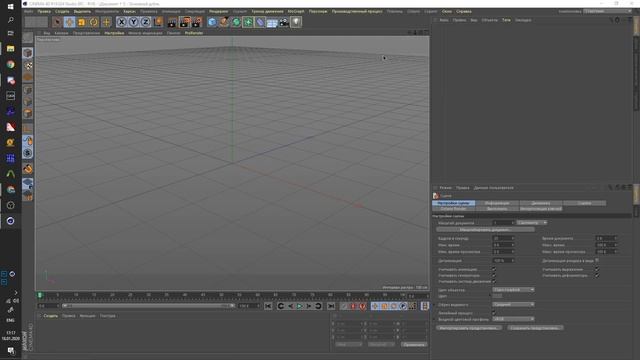Click the grey color swatch in attributes

click(497, 296)
